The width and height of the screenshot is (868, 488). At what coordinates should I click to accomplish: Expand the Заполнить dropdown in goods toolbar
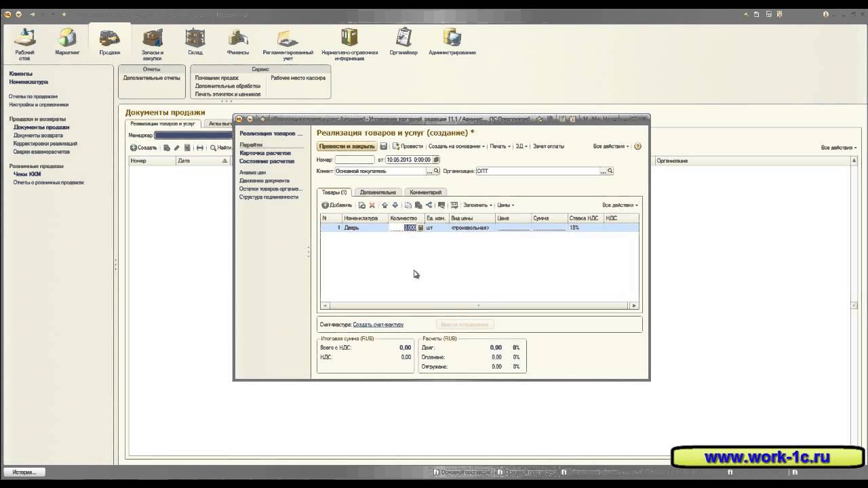pyautogui.click(x=478, y=205)
